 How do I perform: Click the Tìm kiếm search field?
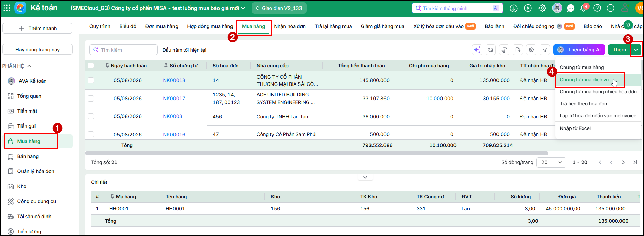point(124,50)
